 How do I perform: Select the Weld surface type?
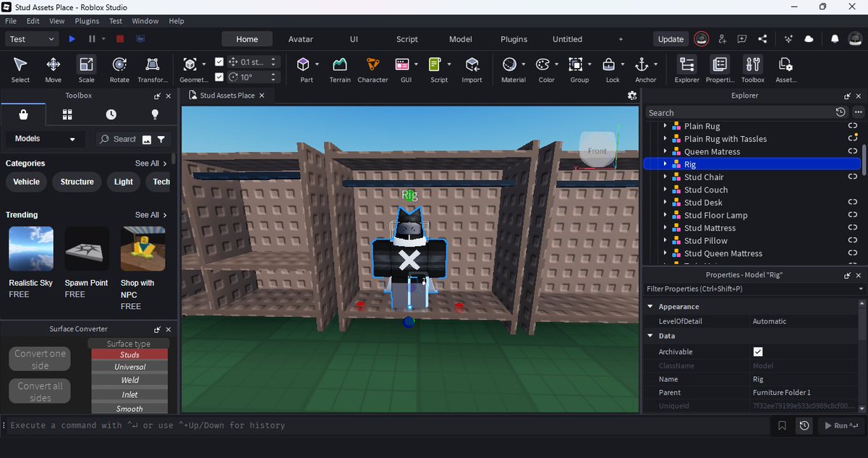[x=129, y=380]
